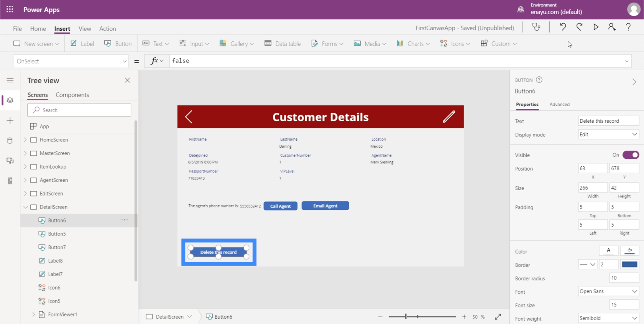The image size is (644, 324).
Task: Insert a Label control
Action: [x=82, y=44]
